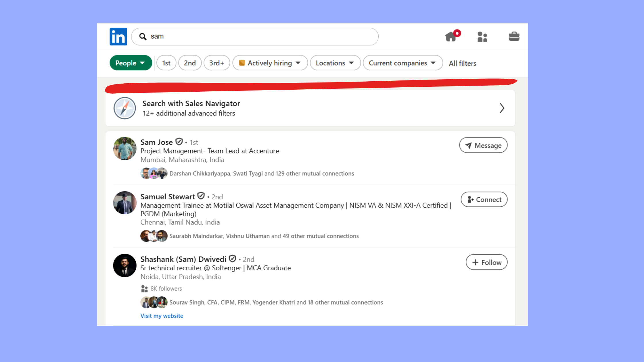Click 'Chennai, Tamil Nadu, India' location text
Viewport: 644px width, 362px height.
click(180, 222)
